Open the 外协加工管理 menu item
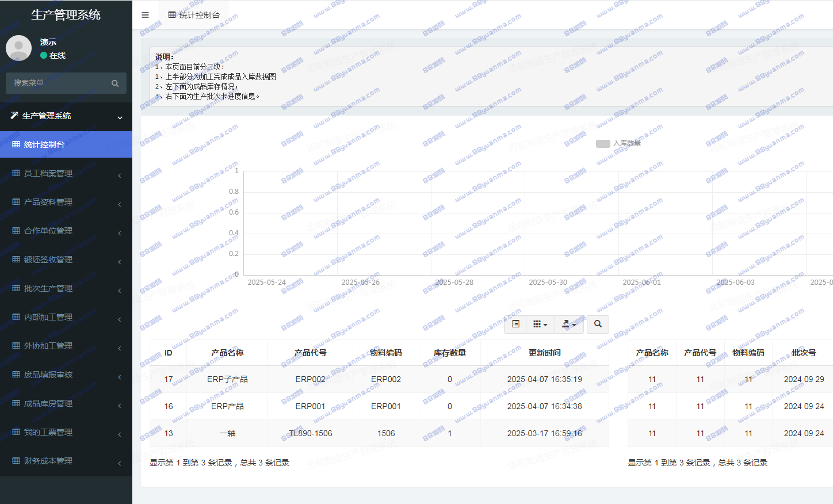 click(66, 346)
